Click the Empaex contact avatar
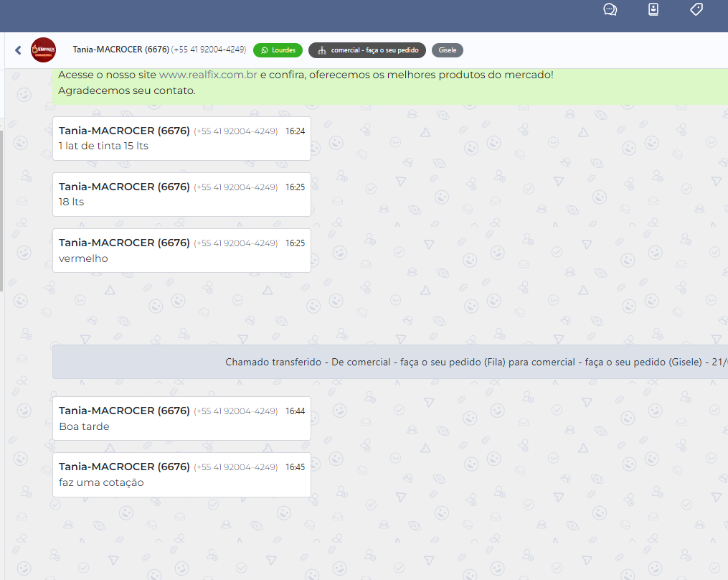The height and width of the screenshot is (580, 728). click(x=43, y=50)
